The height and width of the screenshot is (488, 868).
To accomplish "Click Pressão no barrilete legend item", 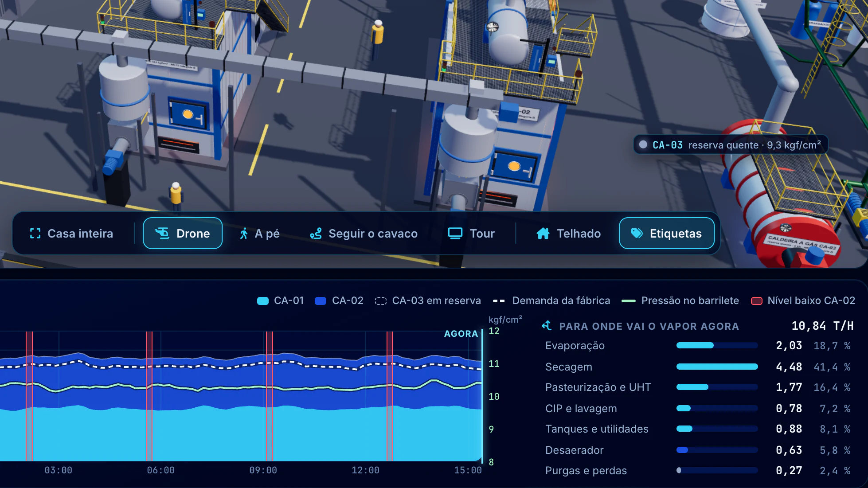I will coord(680,301).
